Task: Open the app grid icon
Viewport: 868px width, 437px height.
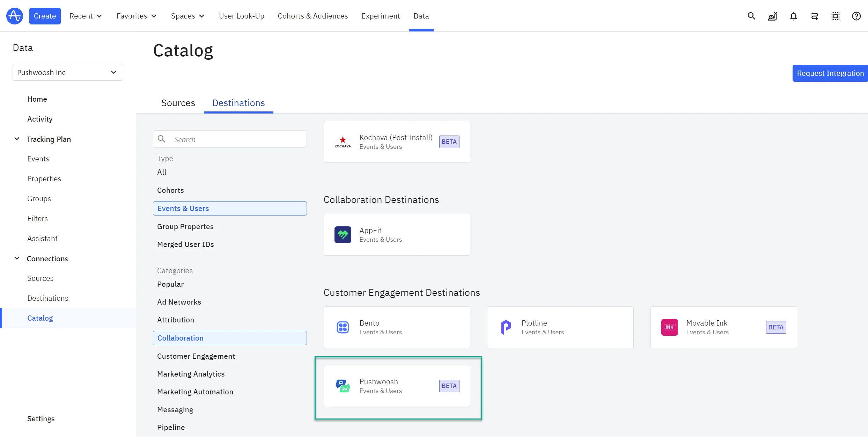Action: (x=835, y=16)
